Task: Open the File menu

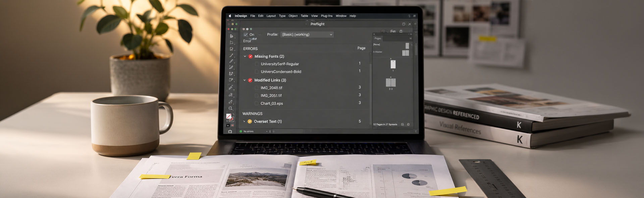Action: coord(253,16)
